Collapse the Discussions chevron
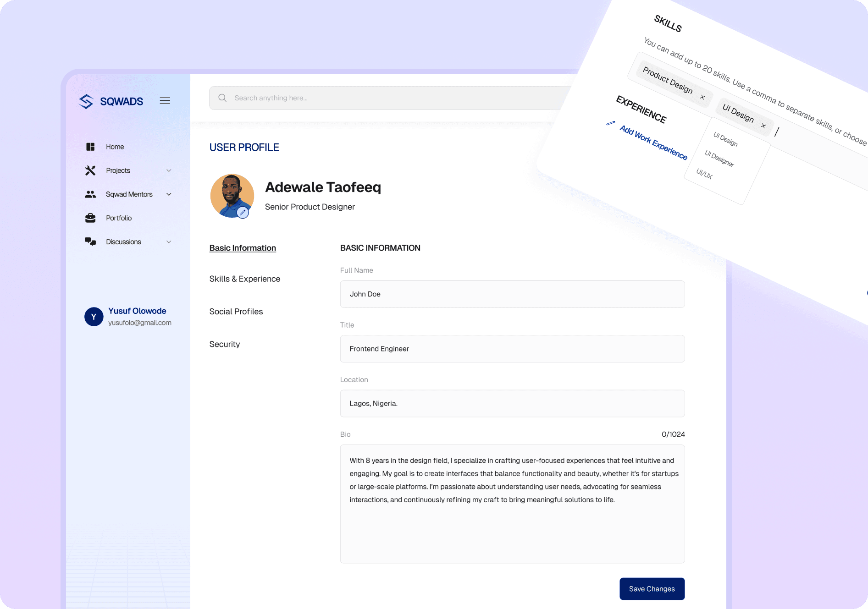 coord(169,241)
